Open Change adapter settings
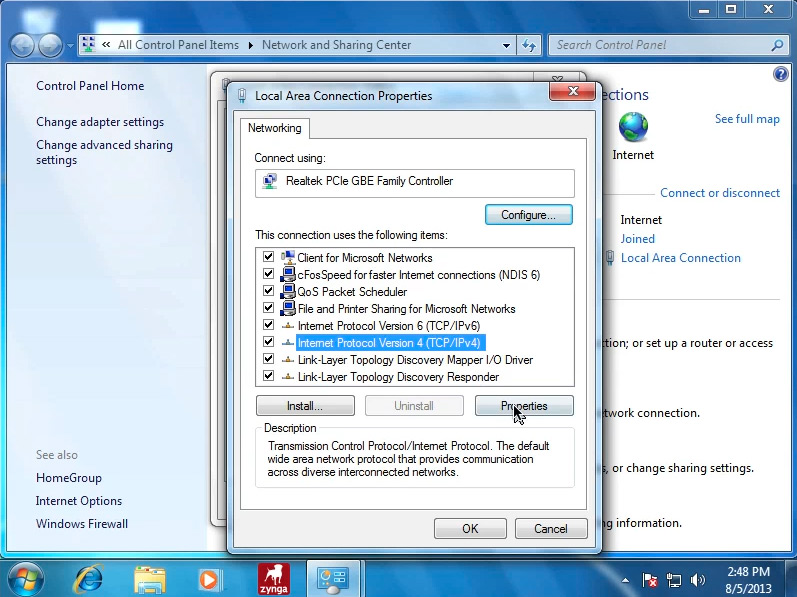797x597 pixels. pos(100,122)
